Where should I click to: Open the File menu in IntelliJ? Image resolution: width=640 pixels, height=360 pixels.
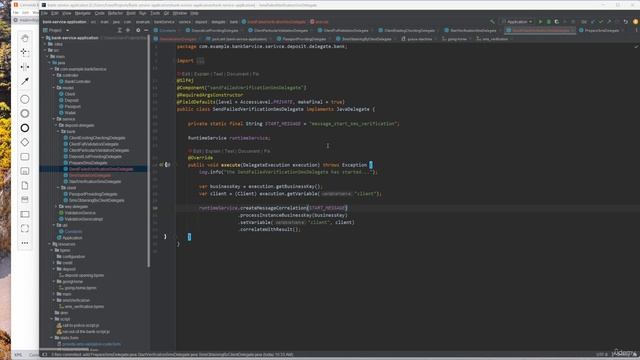[x=44, y=13]
